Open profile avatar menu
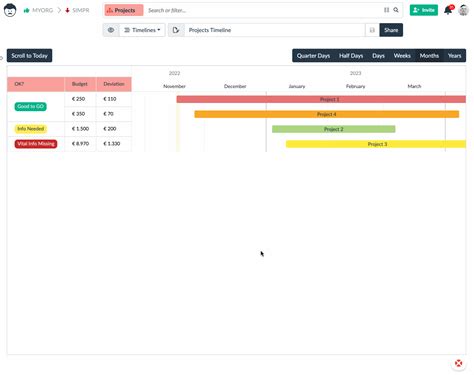The height and width of the screenshot is (375, 474). click(x=463, y=10)
